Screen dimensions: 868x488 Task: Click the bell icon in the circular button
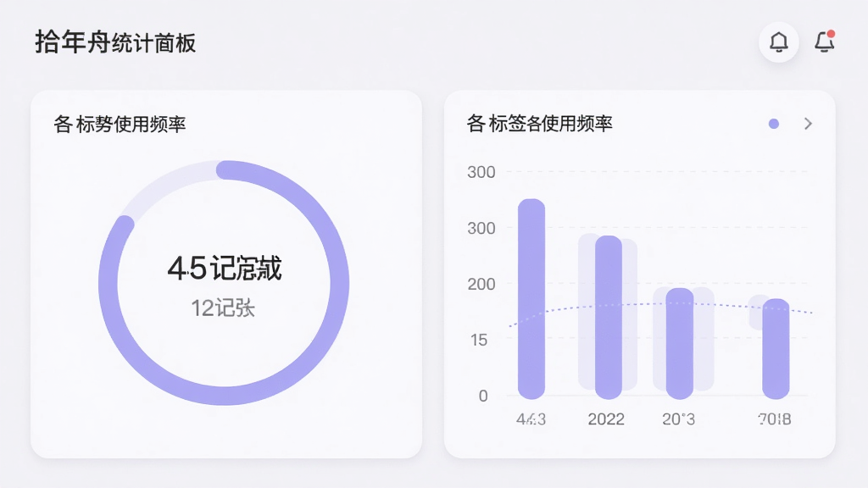point(778,42)
